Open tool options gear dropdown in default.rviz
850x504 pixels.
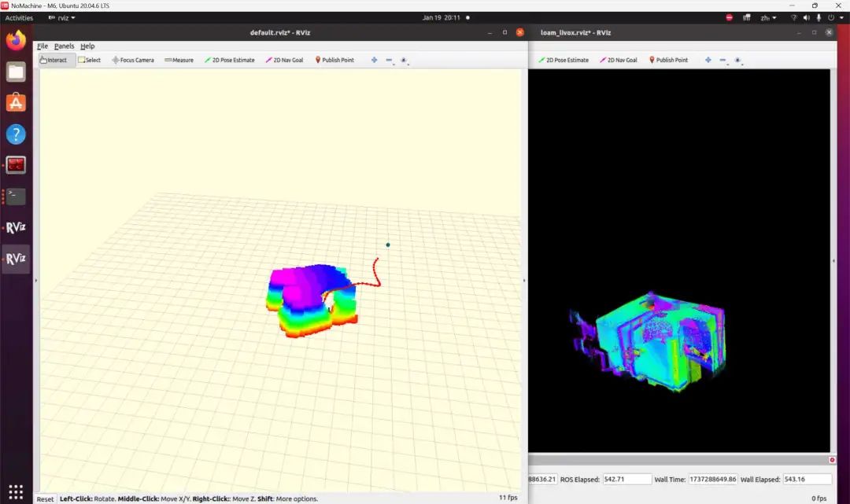coord(405,61)
